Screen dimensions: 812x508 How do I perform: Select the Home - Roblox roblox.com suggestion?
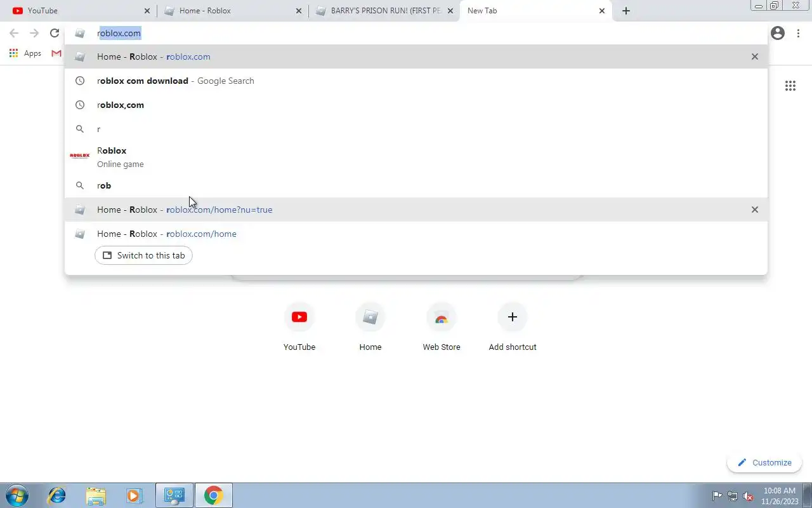tap(416, 57)
